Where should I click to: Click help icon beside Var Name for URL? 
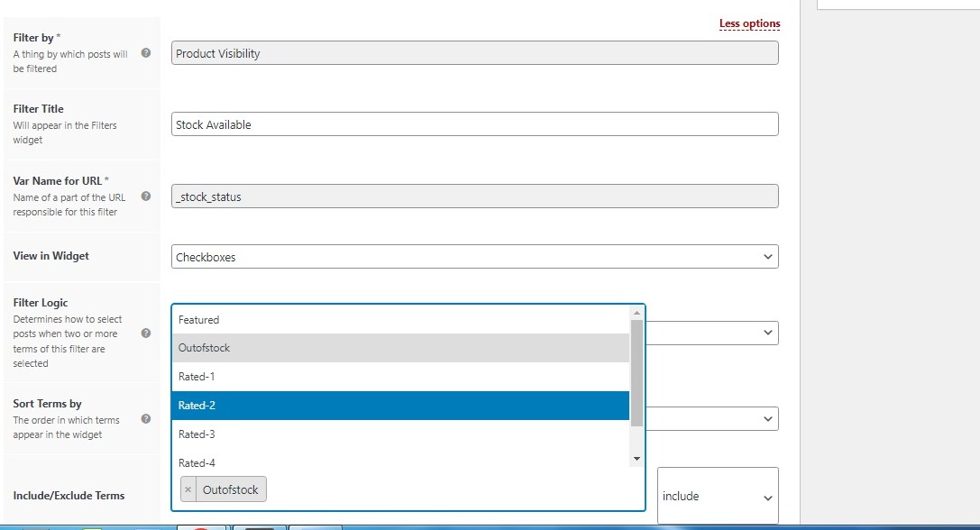146,196
